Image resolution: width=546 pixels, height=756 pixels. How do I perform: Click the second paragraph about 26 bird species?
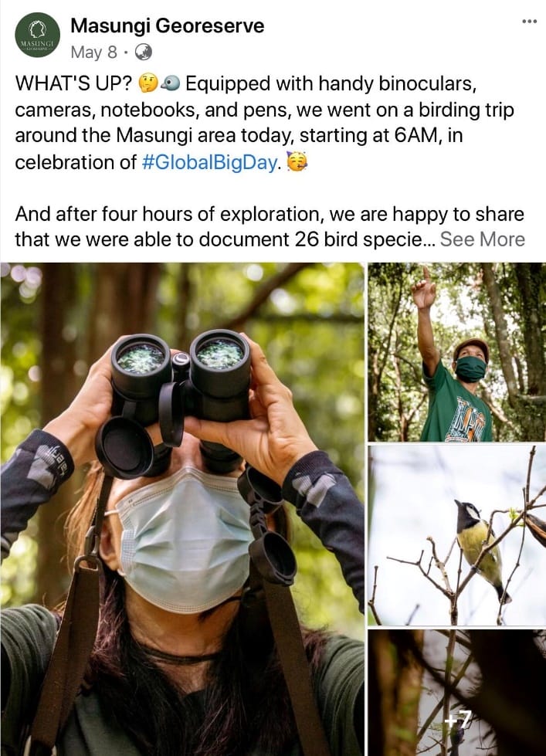coord(270,226)
